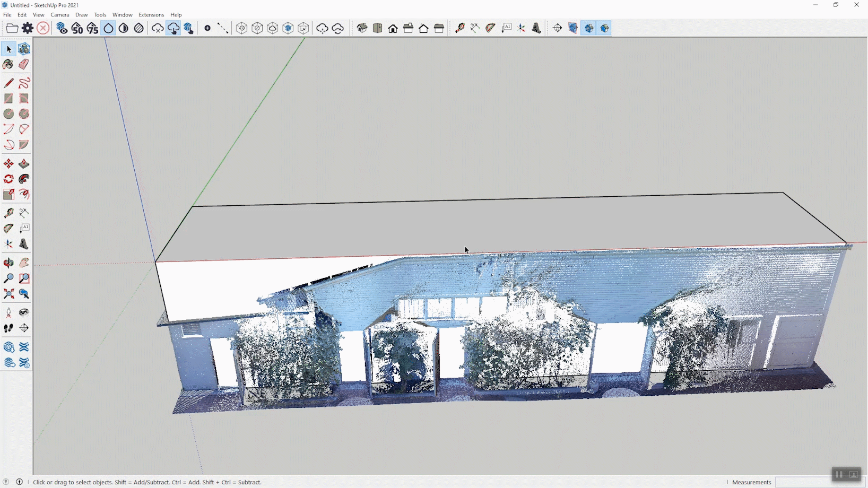Toggle Display Section Cuts button
The image size is (868, 488).
[x=589, y=28]
